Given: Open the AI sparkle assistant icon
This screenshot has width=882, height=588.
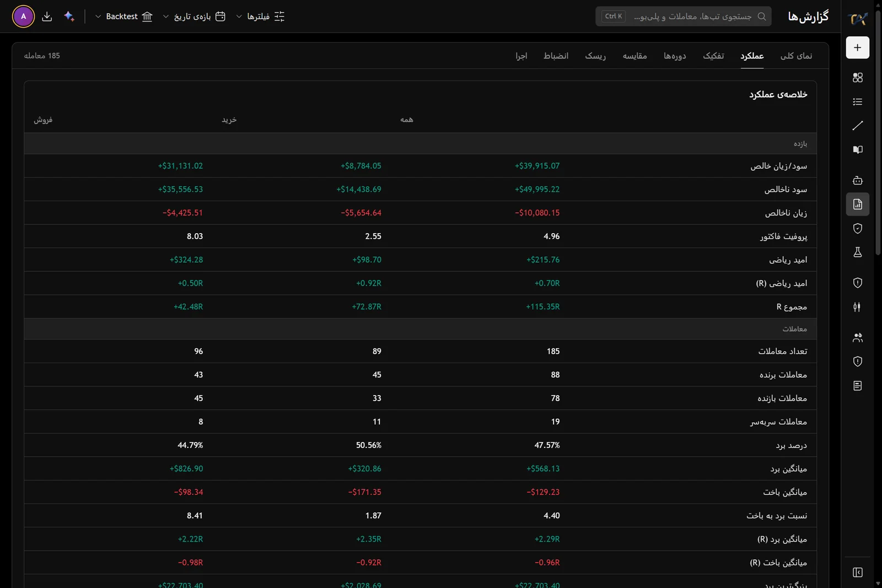Looking at the screenshot, I should pyautogui.click(x=69, y=17).
